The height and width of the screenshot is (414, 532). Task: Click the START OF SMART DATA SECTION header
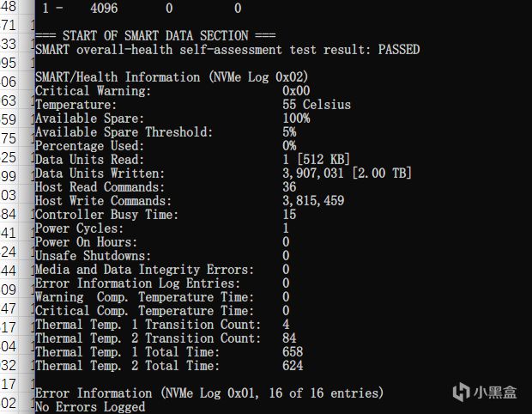(x=155, y=36)
